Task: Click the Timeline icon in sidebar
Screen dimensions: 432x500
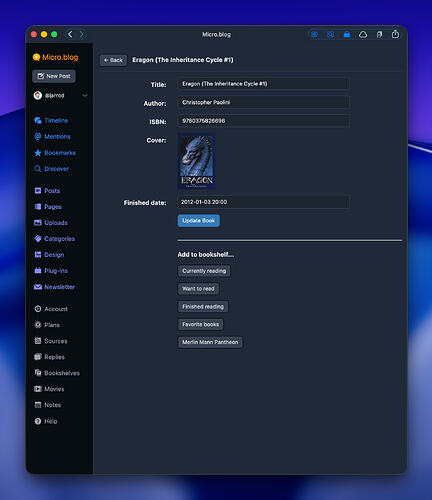Action: [x=38, y=121]
